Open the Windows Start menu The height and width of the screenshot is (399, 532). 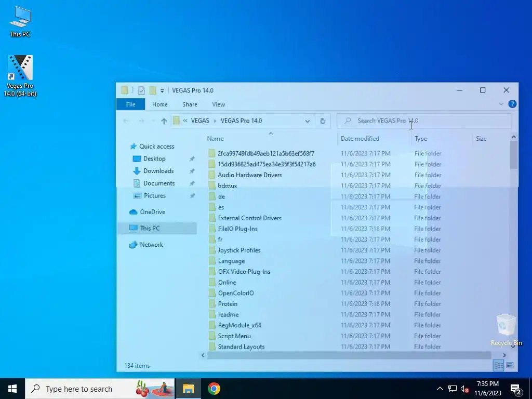[x=12, y=389]
